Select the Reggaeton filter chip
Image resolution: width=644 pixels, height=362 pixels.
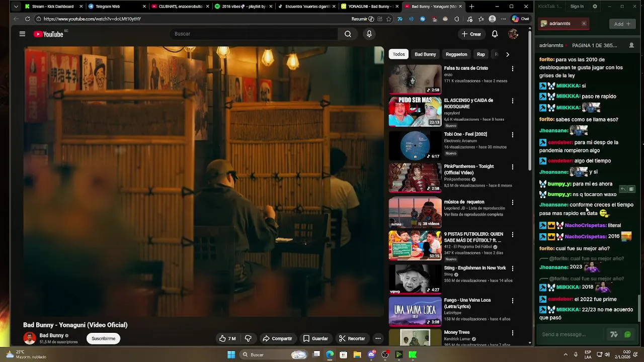(456, 54)
